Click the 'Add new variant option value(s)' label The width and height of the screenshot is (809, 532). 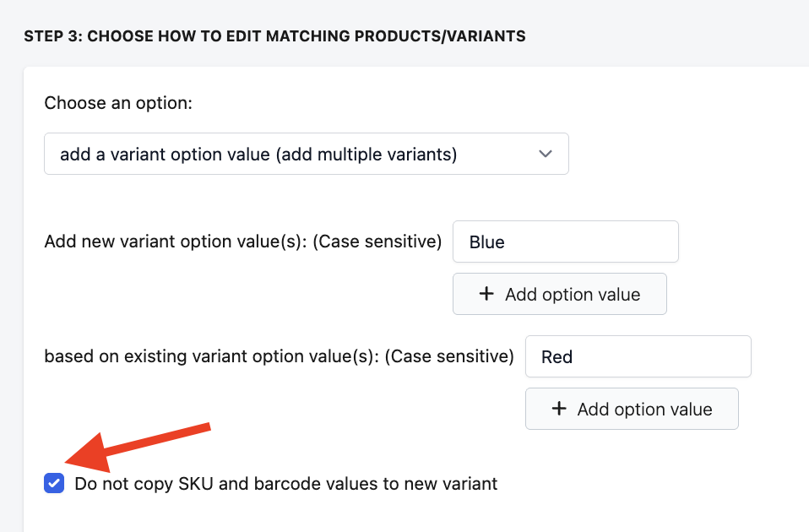coord(242,242)
